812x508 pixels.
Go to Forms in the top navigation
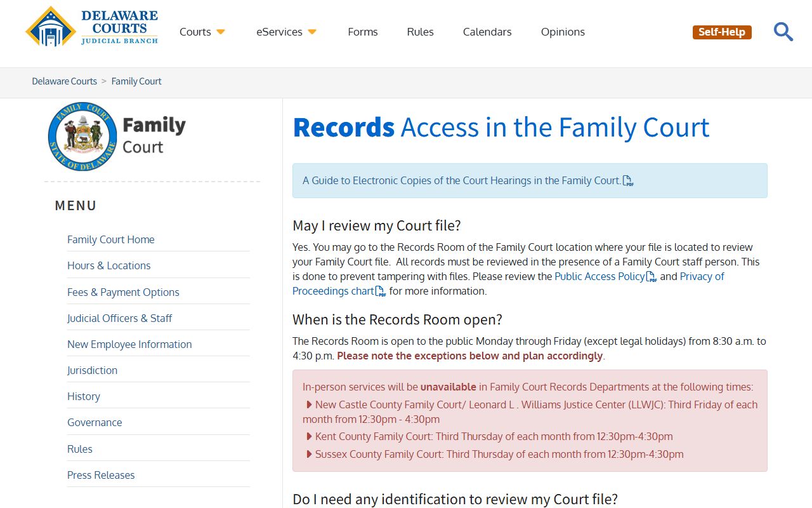click(363, 32)
